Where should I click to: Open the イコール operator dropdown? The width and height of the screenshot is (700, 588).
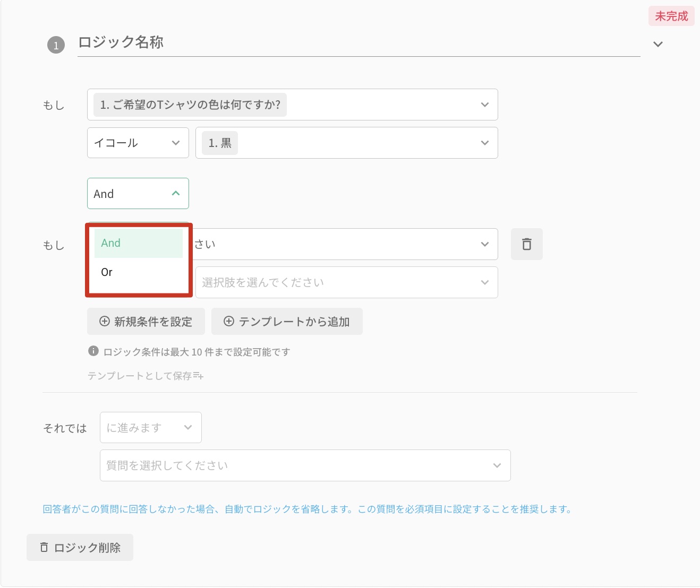pyautogui.click(x=138, y=143)
